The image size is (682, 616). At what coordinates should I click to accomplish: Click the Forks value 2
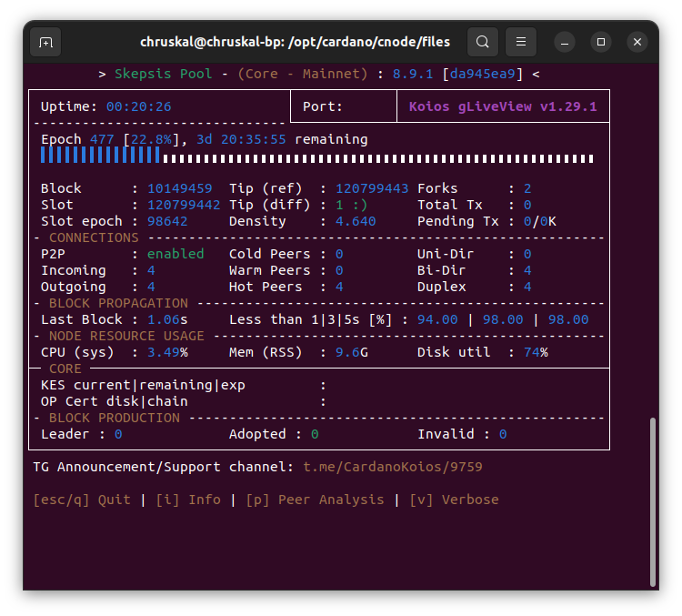click(x=527, y=188)
